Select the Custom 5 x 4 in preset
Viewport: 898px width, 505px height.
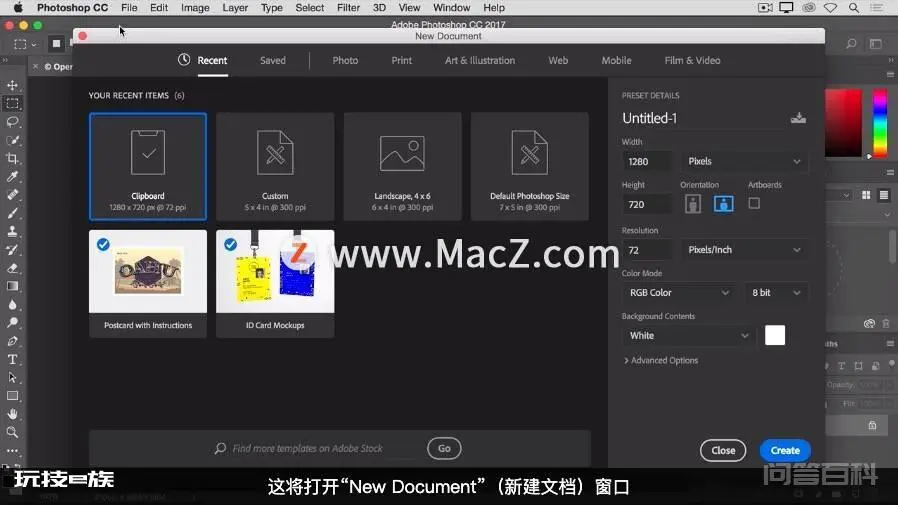click(275, 167)
